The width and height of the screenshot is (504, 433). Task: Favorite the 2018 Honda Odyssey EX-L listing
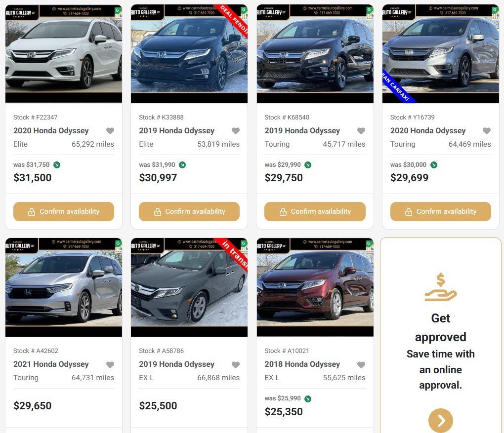[361, 364]
